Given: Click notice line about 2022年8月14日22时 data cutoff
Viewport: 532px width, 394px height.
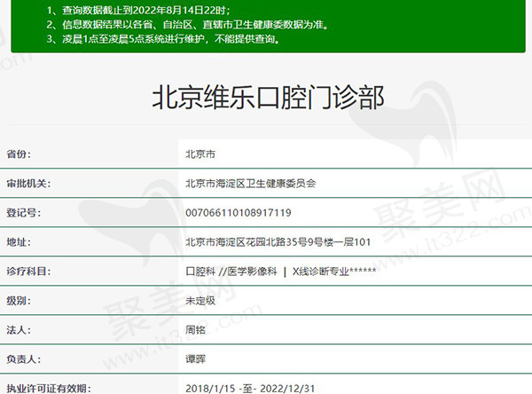Looking at the screenshot, I should point(138,10).
